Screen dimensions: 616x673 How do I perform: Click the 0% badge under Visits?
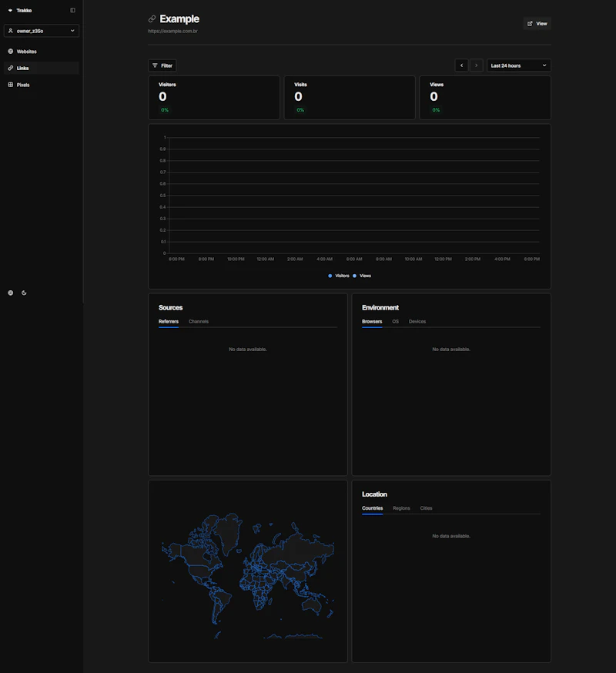[300, 110]
